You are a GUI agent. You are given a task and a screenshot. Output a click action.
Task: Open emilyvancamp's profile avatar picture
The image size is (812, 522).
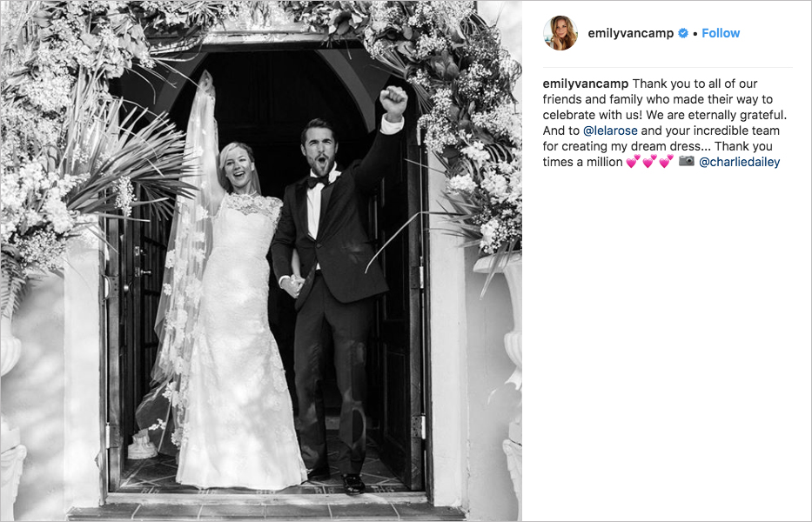560,33
